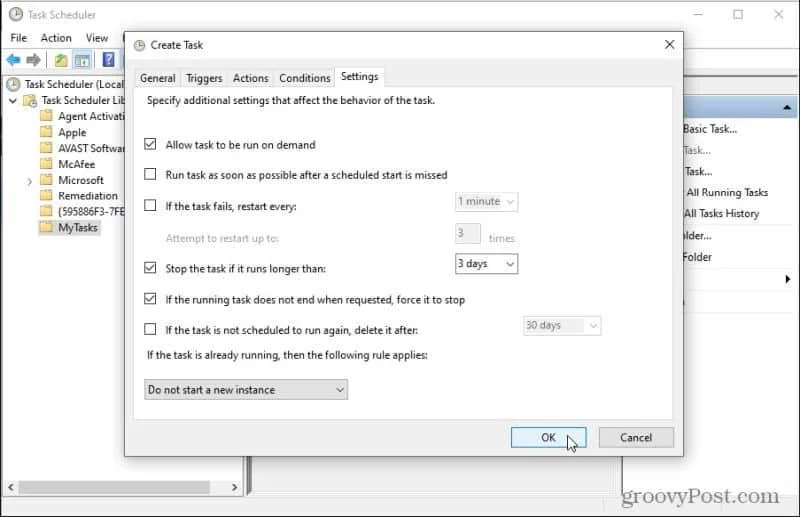Open the 30 days delete-after dropdown
The height and width of the screenshot is (517, 800).
562,326
